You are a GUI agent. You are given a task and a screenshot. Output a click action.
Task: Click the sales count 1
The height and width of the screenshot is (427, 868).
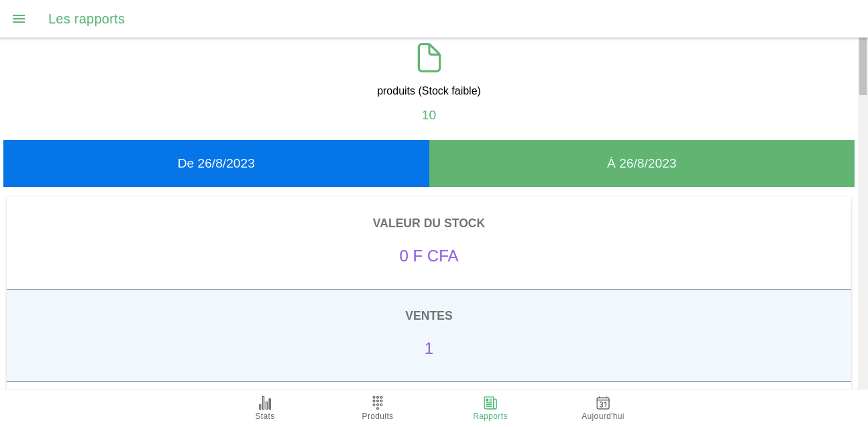(429, 349)
